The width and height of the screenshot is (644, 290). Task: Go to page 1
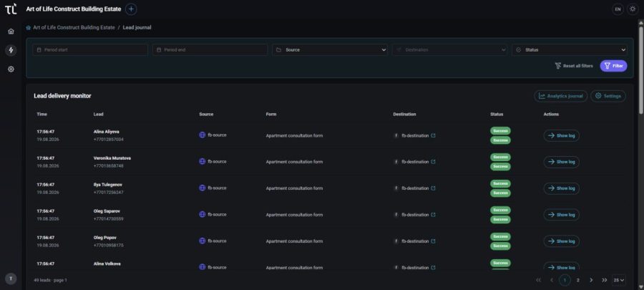click(x=565, y=280)
